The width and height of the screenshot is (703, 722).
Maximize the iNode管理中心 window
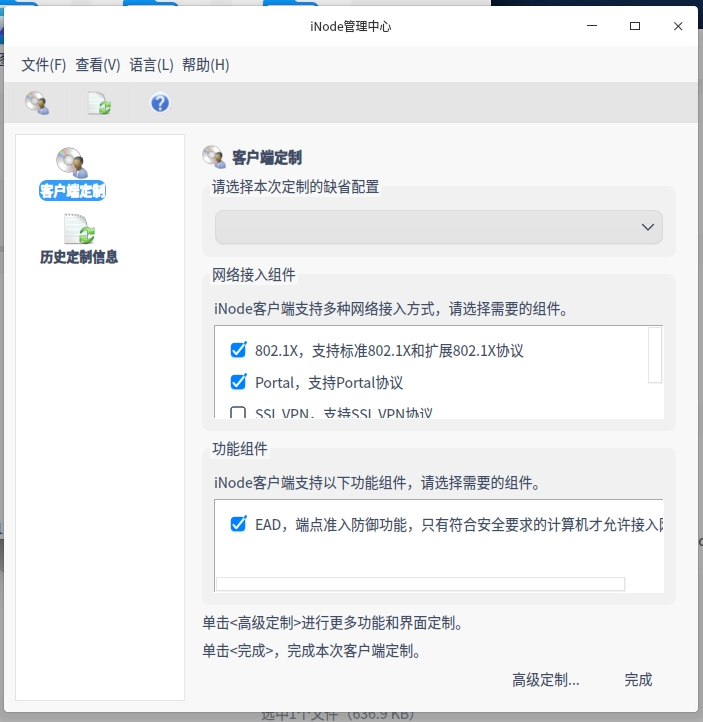coord(635,26)
